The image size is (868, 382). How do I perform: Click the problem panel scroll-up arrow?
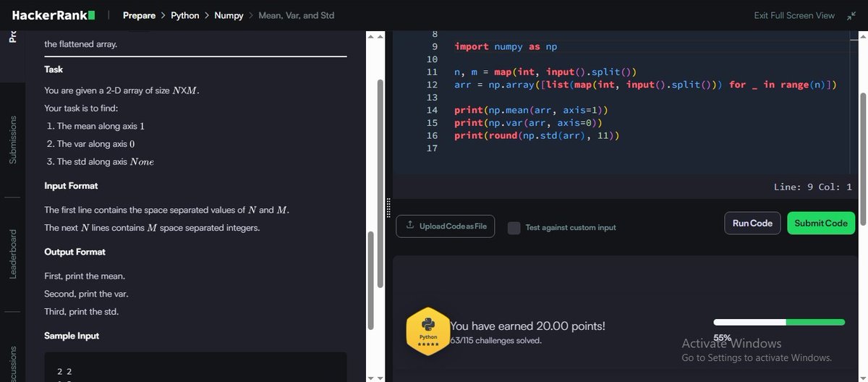(372, 35)
